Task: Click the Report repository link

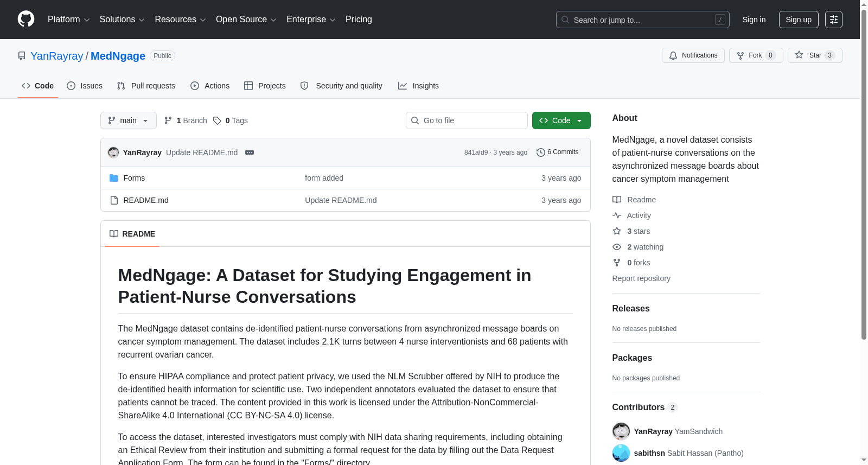Action: pos(641,278)
